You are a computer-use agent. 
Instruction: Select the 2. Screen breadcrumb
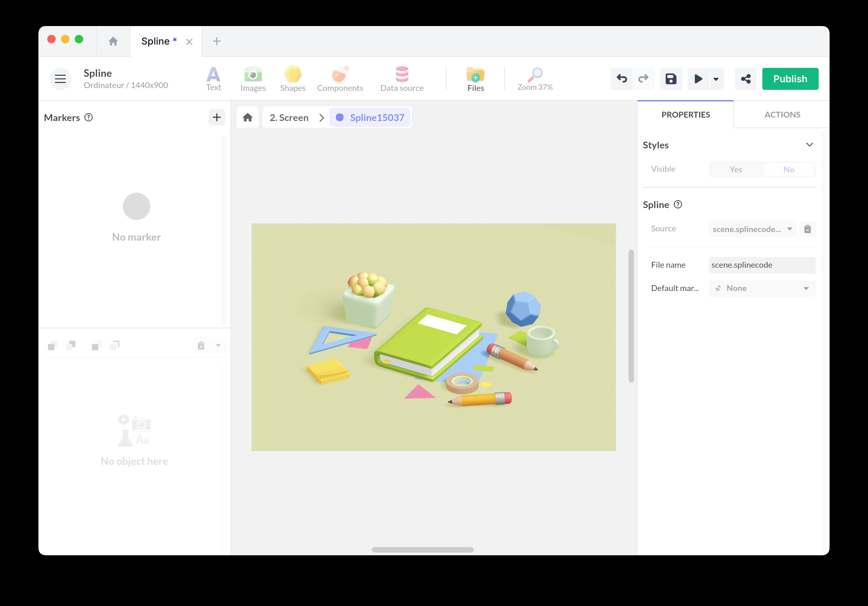coord(289,118)
